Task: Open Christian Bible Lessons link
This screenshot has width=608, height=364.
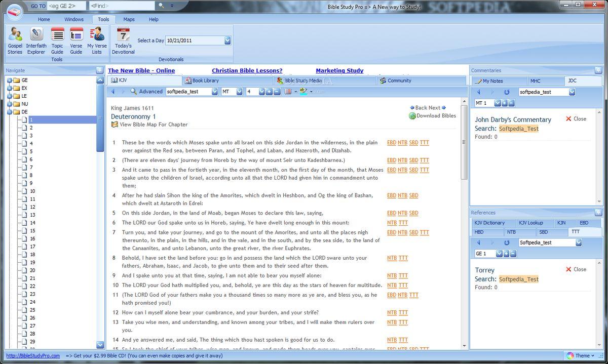Action: pos(247,71)
